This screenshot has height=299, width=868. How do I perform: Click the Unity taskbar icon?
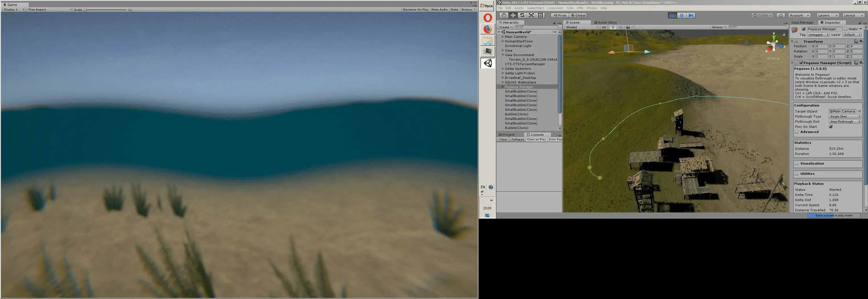pyautogui.click(x=488, y=63)
